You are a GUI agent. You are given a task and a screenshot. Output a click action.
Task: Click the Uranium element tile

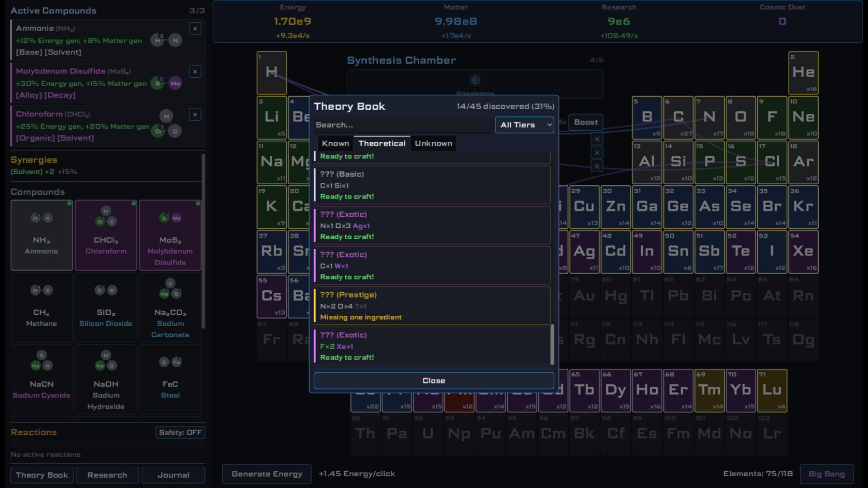click(428, 433)
